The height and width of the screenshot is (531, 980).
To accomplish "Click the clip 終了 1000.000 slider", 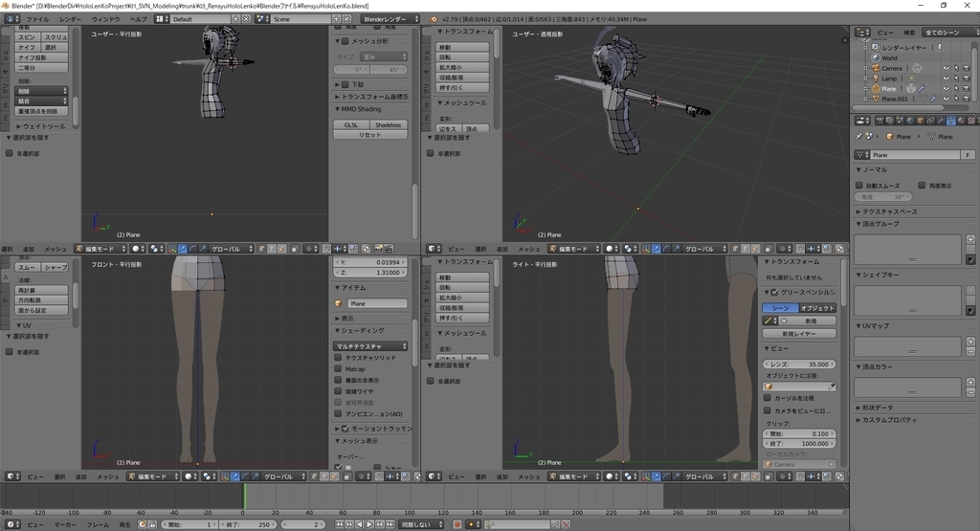I will pos(799,444).
